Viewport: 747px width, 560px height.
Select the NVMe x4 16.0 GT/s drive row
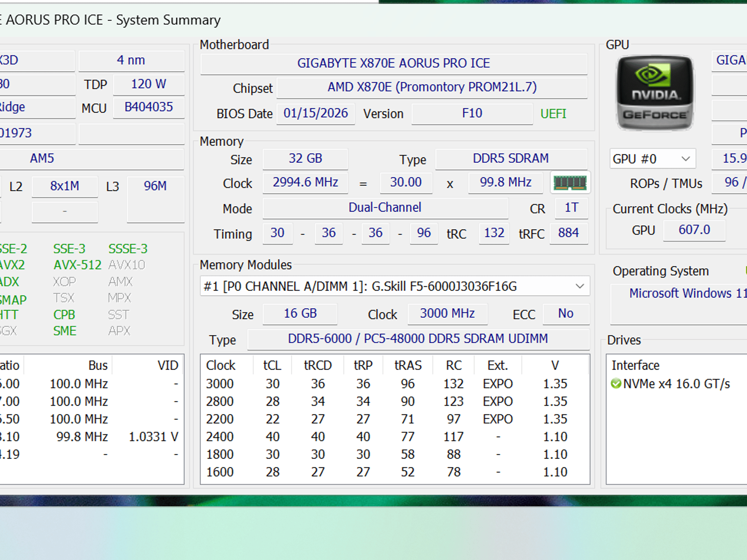pyautogui.click(x=677, y=384)
